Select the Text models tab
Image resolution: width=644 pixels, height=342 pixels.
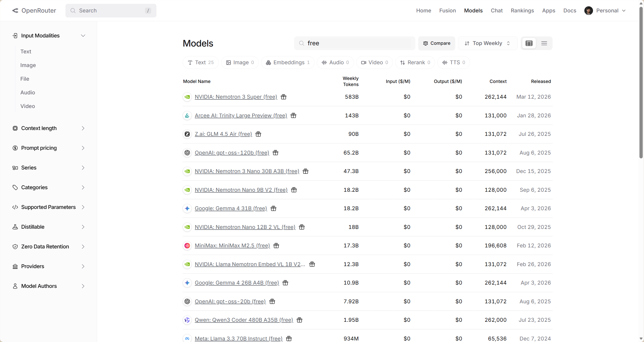[x=201, y=62]
